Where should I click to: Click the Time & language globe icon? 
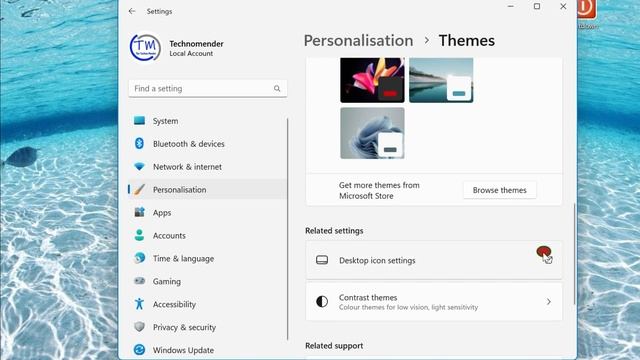139,258
